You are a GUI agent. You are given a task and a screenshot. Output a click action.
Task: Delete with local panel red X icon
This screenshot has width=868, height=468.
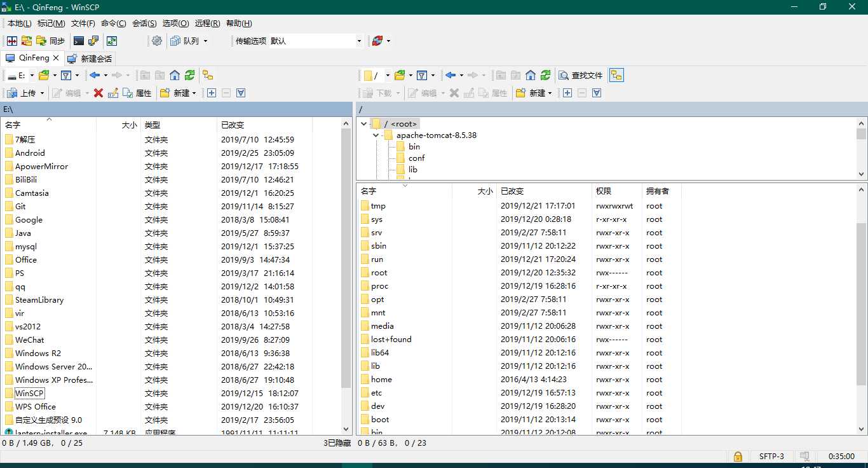[x=98, y=93]
